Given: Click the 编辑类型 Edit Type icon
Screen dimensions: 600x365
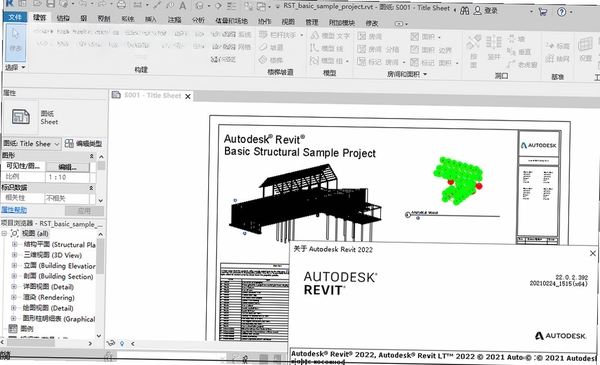Looking at the screenshot, I should [83, 143].
